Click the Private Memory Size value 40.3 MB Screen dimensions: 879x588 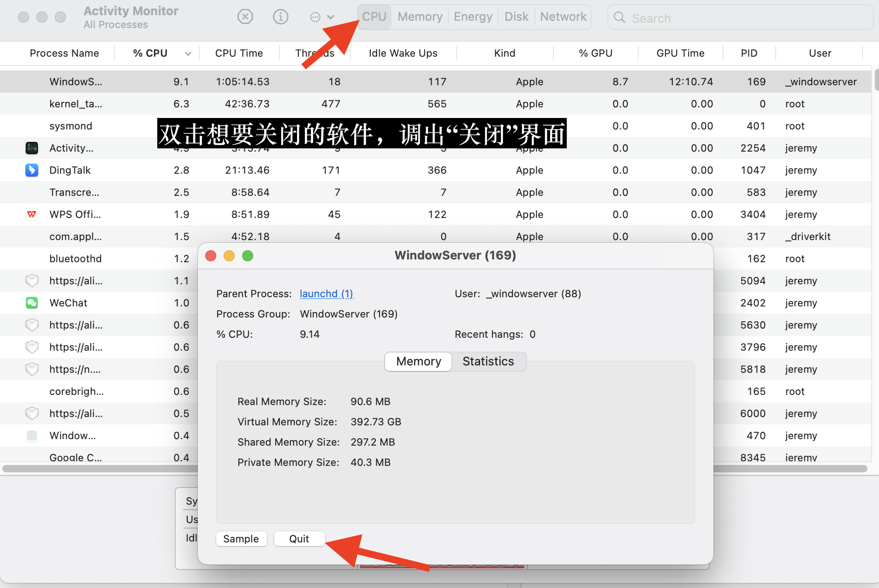[x=370, y=462]
